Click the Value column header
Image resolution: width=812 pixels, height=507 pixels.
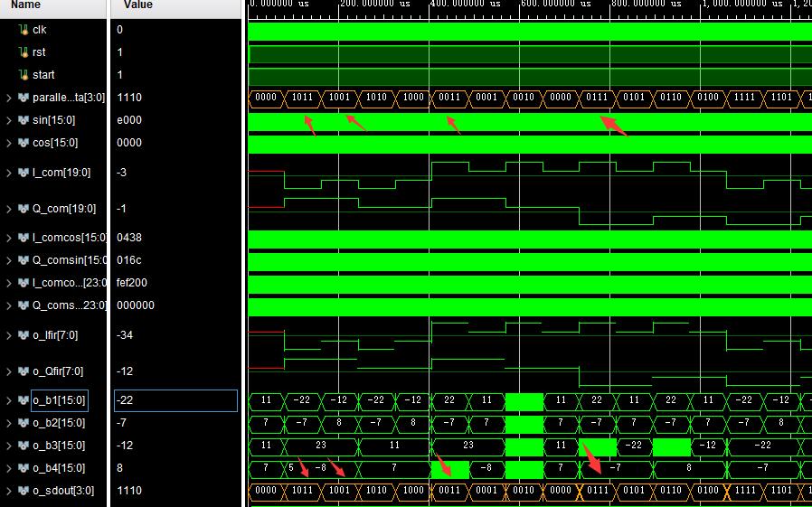tap(138, 5)
